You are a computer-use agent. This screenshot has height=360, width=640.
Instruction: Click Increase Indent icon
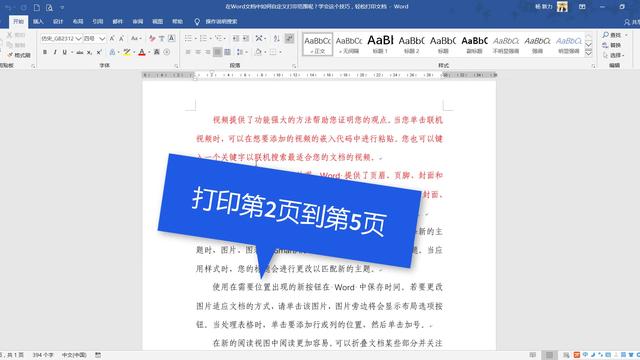[246, 38]
